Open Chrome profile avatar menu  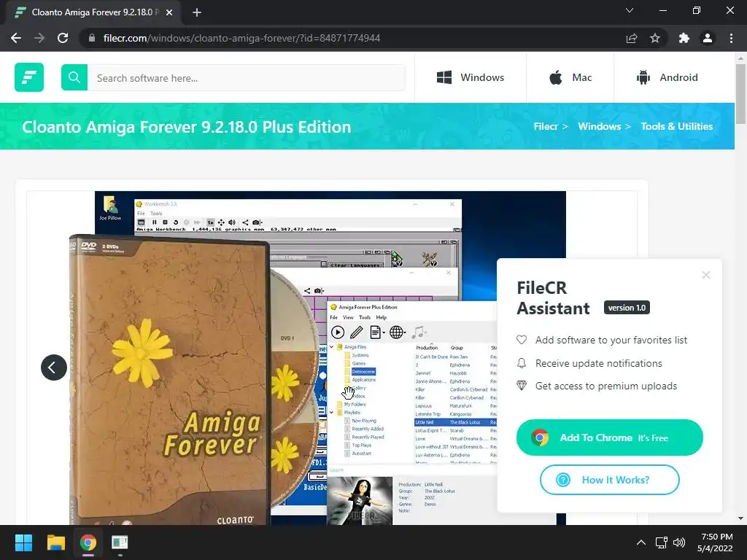tap(708, 38)
